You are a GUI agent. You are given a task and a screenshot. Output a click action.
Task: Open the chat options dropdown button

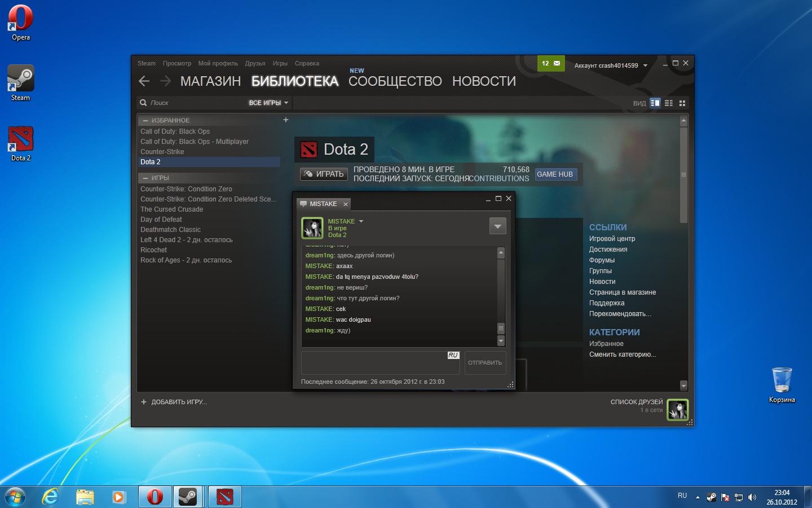click(x=497, y=226)
